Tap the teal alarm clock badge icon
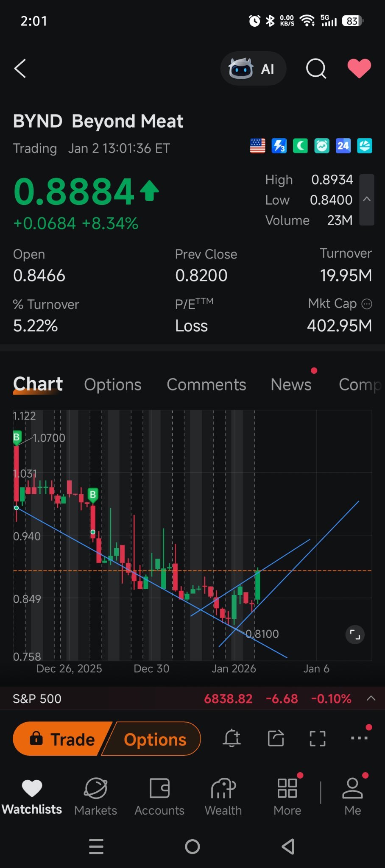The image size is (385, 868). pos(322,146)
